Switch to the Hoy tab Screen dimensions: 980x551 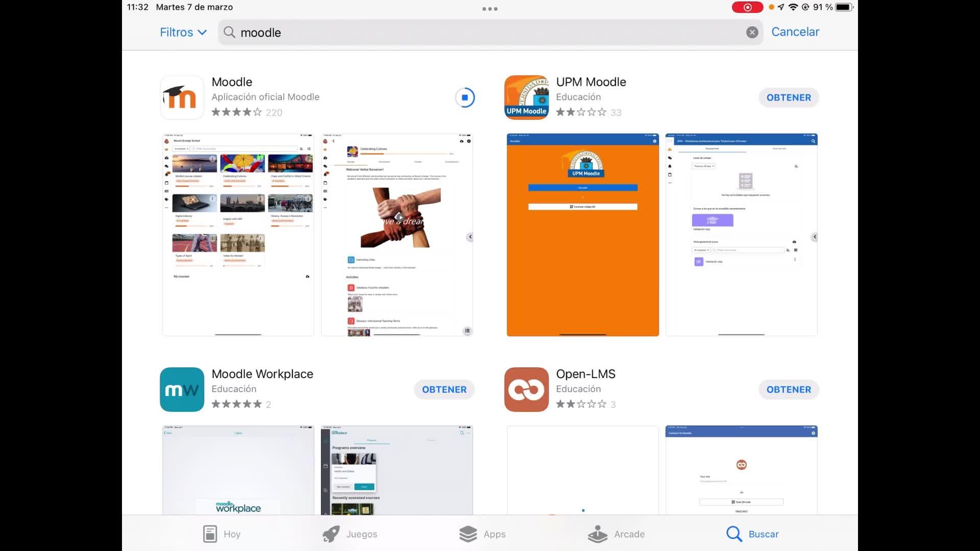[x=222, y=534]
